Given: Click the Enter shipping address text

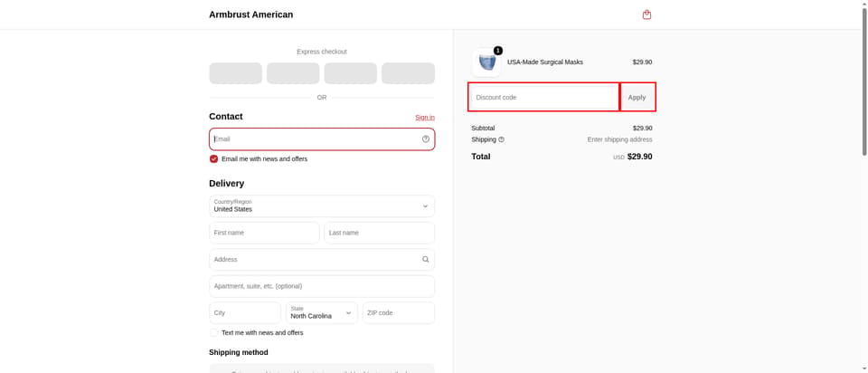Looking at the screenshot, I should click(619, 139).
